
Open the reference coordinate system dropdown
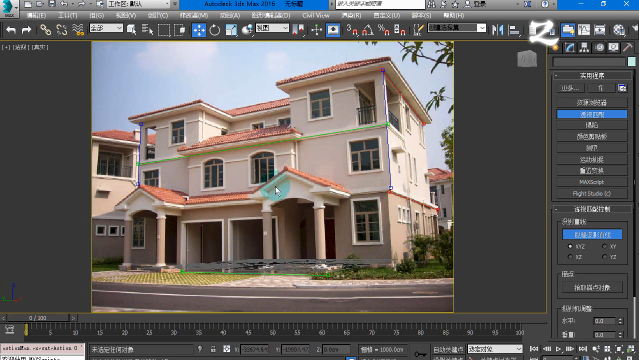[x=272, y=28]
